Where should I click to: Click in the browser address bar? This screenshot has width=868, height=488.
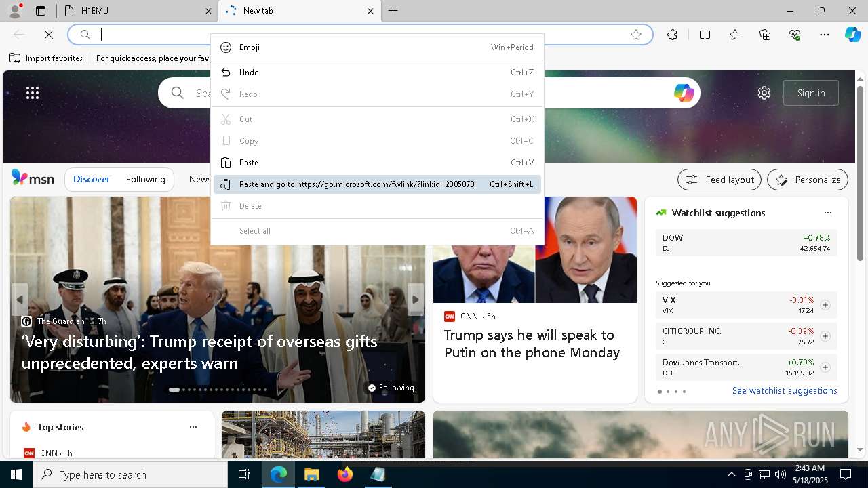359,35
